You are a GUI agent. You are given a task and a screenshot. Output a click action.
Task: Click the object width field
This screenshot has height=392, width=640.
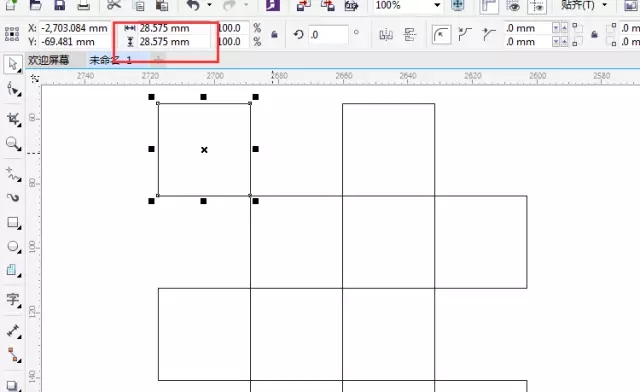point(174,28)
